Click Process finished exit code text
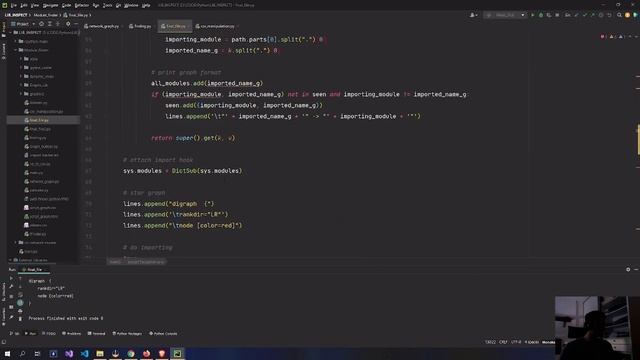This screenshot has height=360, width=640. point(66,318)
